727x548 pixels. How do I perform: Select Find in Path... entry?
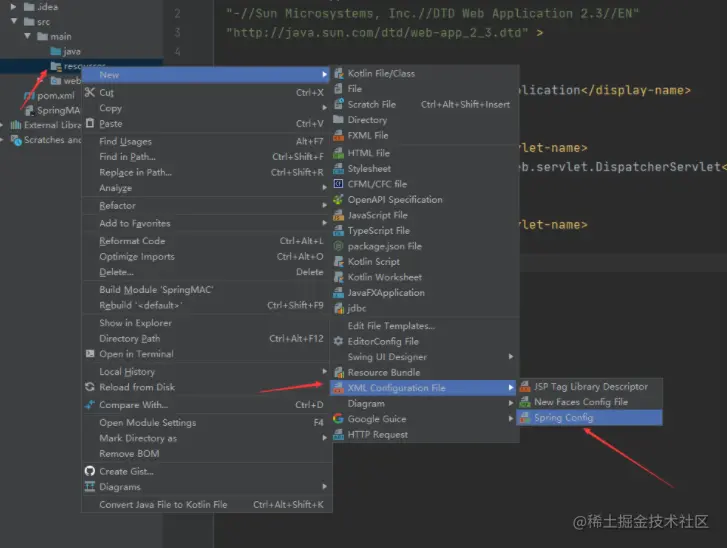coord(205,157)
